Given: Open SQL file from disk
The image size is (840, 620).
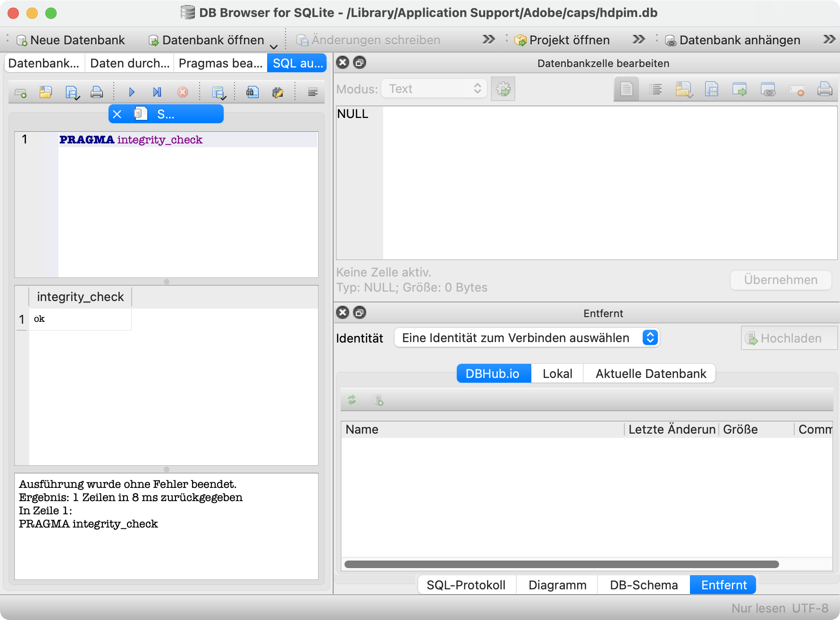Looking at the screenshot, I should [45, 92].
